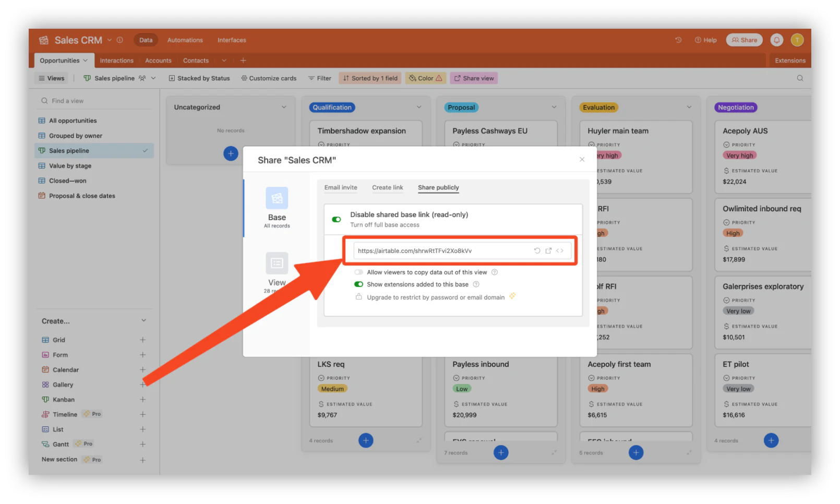Toggle Disable shared base link switch
840x504 pixels.
coord(337,220)
